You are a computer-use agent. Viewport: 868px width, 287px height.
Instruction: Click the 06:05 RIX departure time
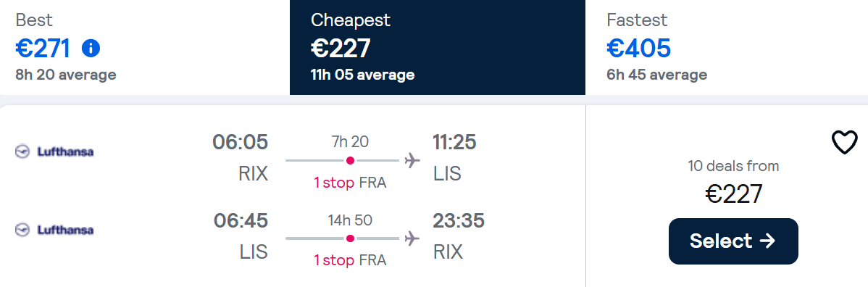point(241,142)
